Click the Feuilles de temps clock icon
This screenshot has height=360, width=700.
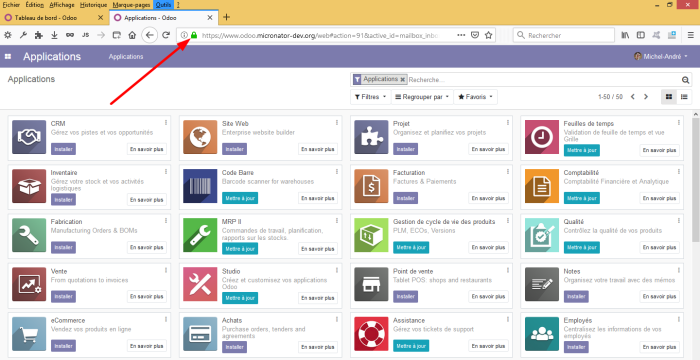(542, 137)
